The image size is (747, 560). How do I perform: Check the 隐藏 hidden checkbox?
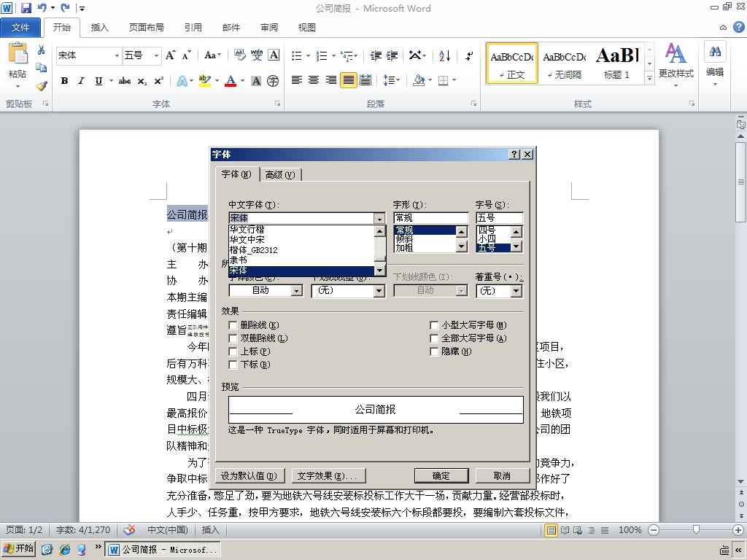tap(434, 351)
